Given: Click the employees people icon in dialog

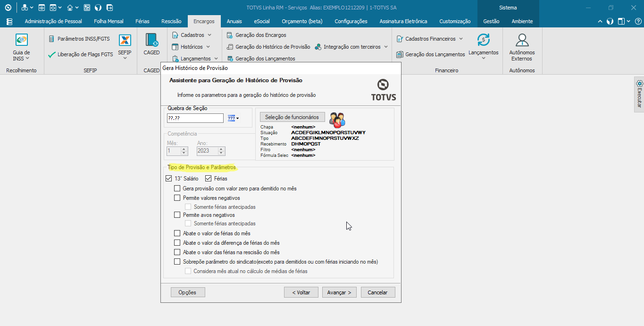Looking at the screenshot, I should click(337, 120).
